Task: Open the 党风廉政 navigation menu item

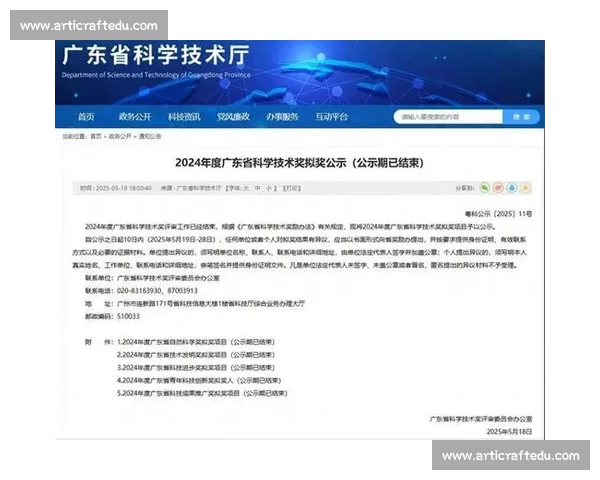Action: click(233, 117)
